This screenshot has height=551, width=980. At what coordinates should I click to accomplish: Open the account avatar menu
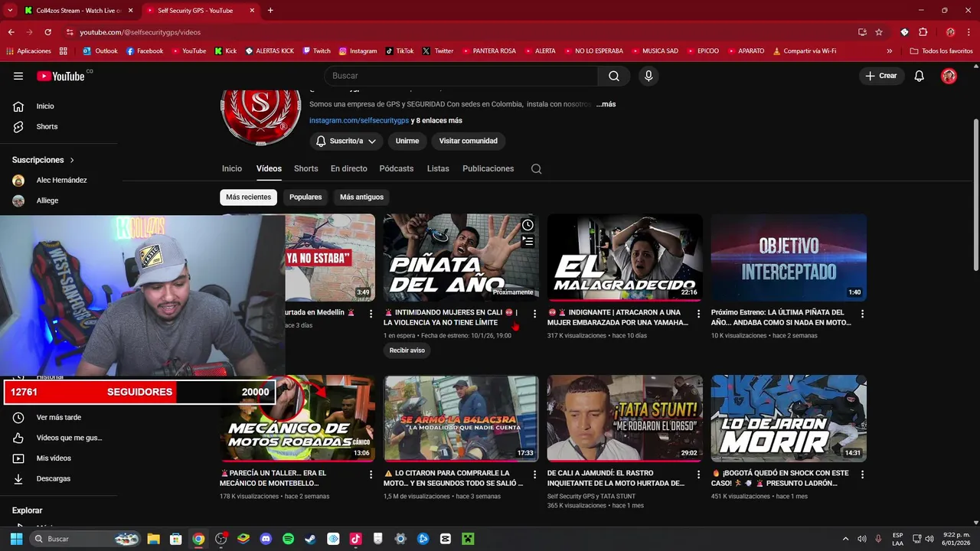click(949, 76)
